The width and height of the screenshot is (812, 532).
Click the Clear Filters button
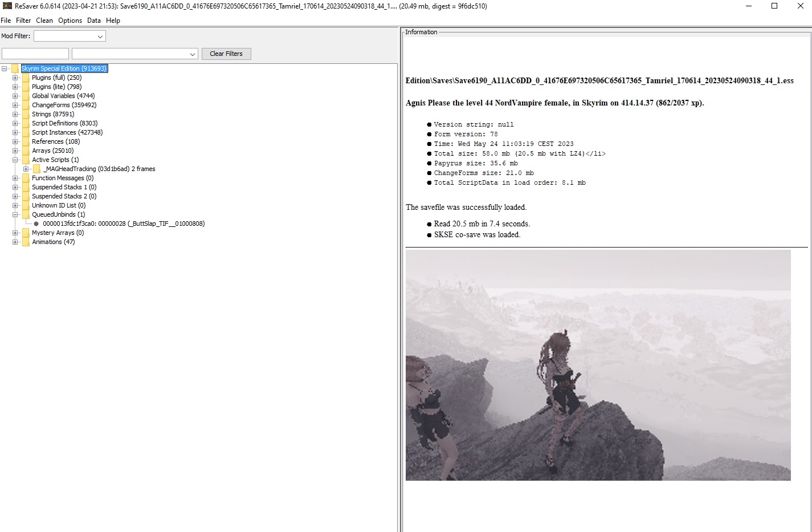click(x=226, y=54)
